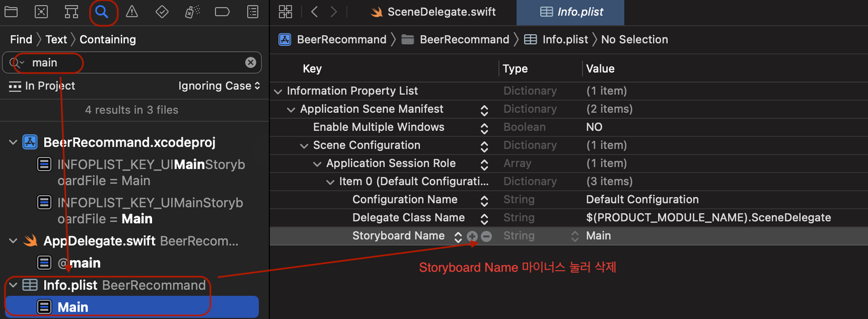The image size is (868, 319).
Task: Select the first INFOPLIST_KEY_UIMainStoryboardFile result
Action: click(141, 173)
